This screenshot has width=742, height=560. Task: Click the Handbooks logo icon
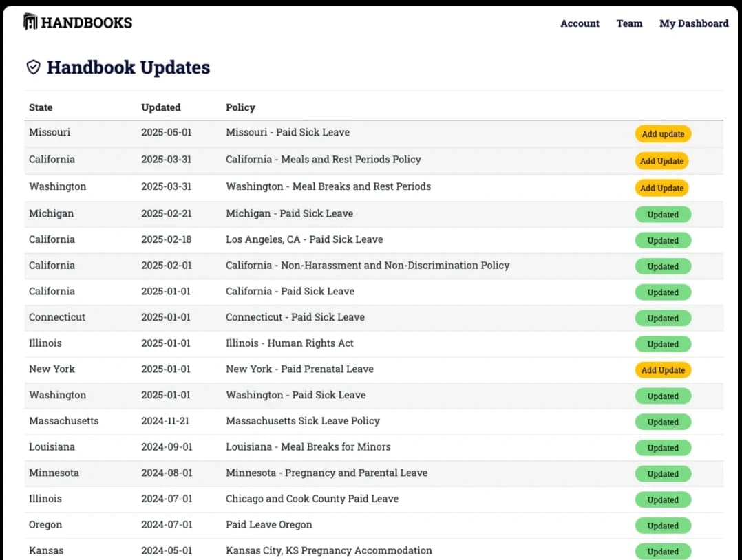30,22
